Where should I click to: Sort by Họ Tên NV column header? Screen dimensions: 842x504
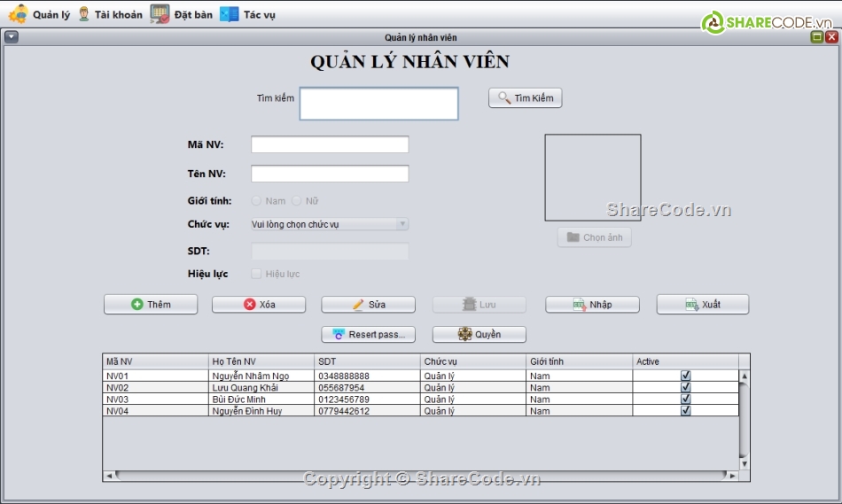[x=261, y=361]
